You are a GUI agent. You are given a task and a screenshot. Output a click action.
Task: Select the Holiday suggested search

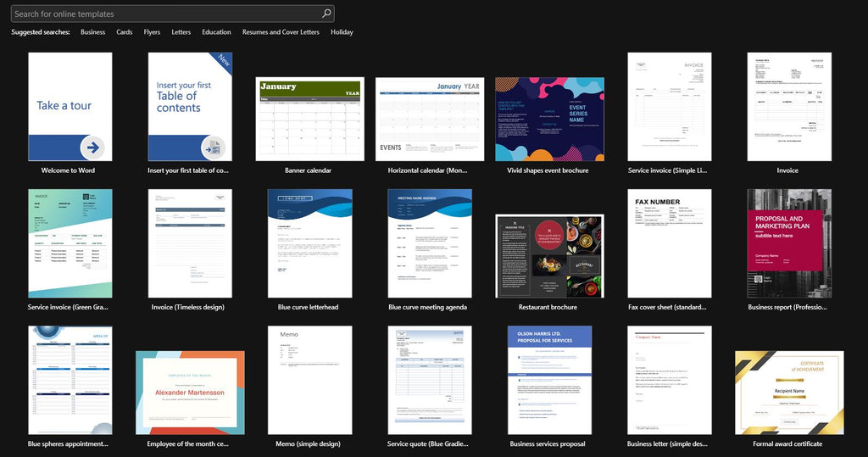click(x=342, y=32)
